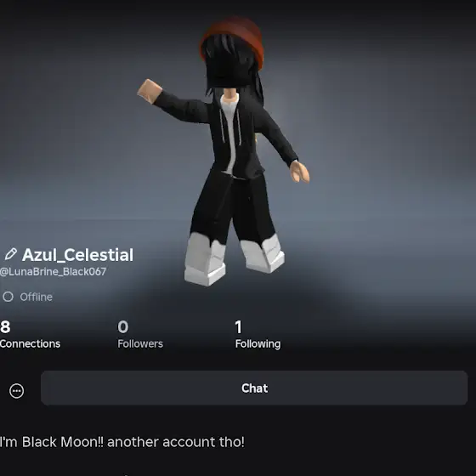Click the pencil edit icon beside Azul_Celestial

tap(10, 254)
